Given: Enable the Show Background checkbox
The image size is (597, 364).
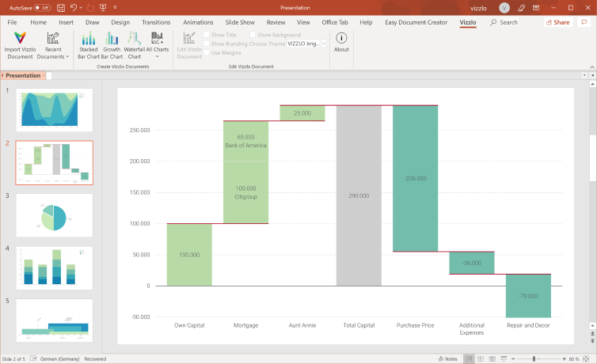Looking at the screenshot, I should click(x=253, y=35).
